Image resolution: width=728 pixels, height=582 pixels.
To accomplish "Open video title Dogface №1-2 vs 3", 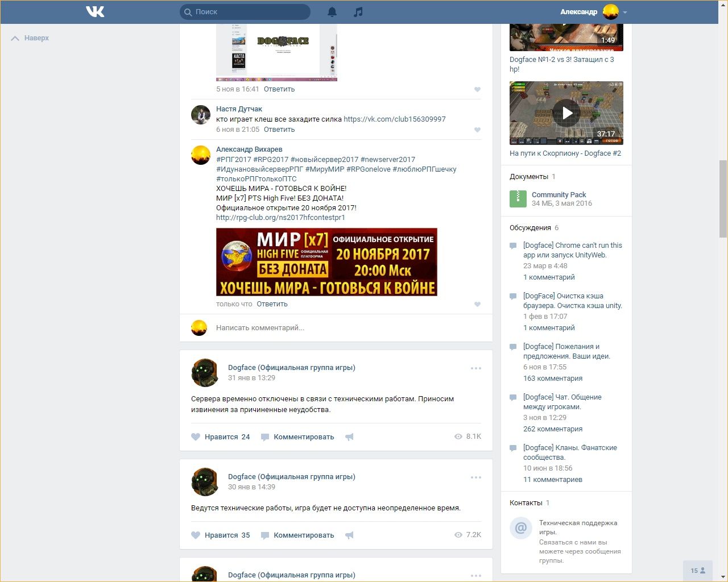I will tap(562, 64).
